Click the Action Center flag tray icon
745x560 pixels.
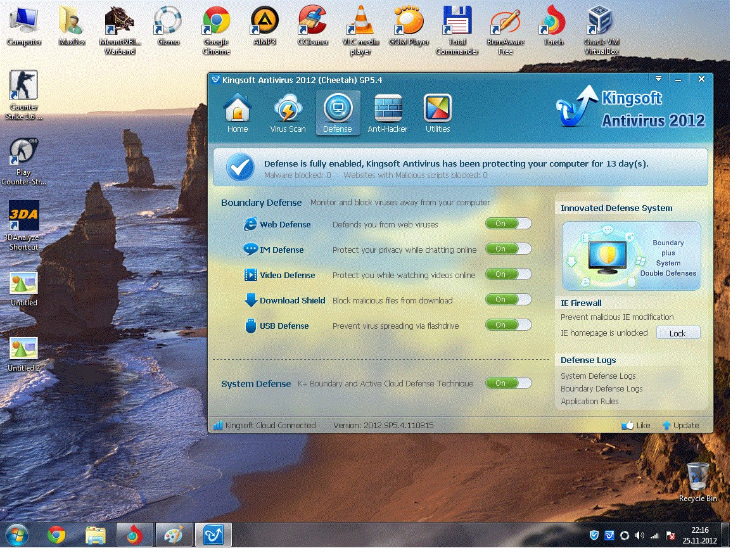(x=670, y=535)
